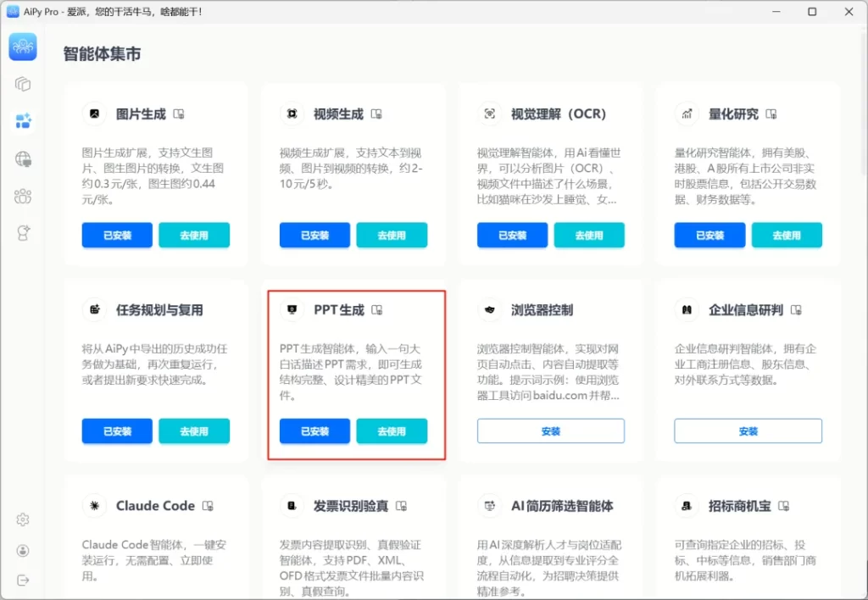868x600 pixels.
Task: Click the 发票识别验真 card icon
Action: pos(292,506)
